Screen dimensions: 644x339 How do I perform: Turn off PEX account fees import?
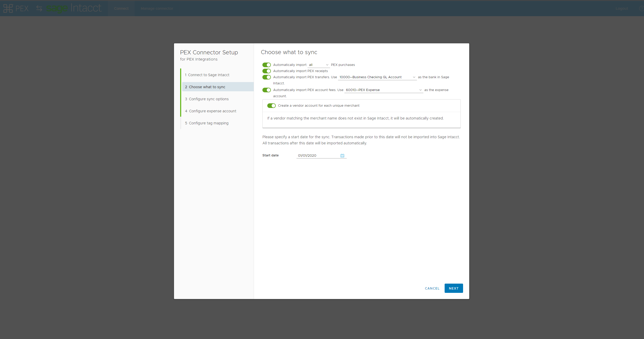267,90
